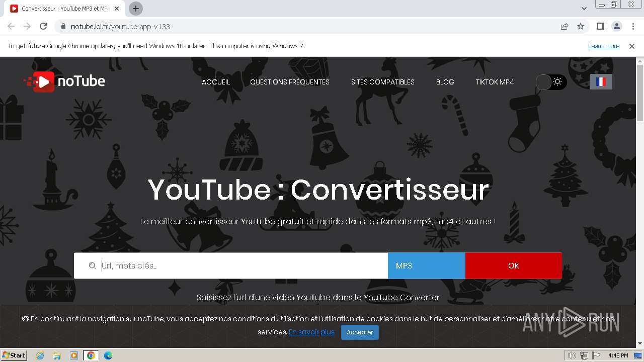
Task: Click the volume speaker tray icon
Action: (572, 355)
